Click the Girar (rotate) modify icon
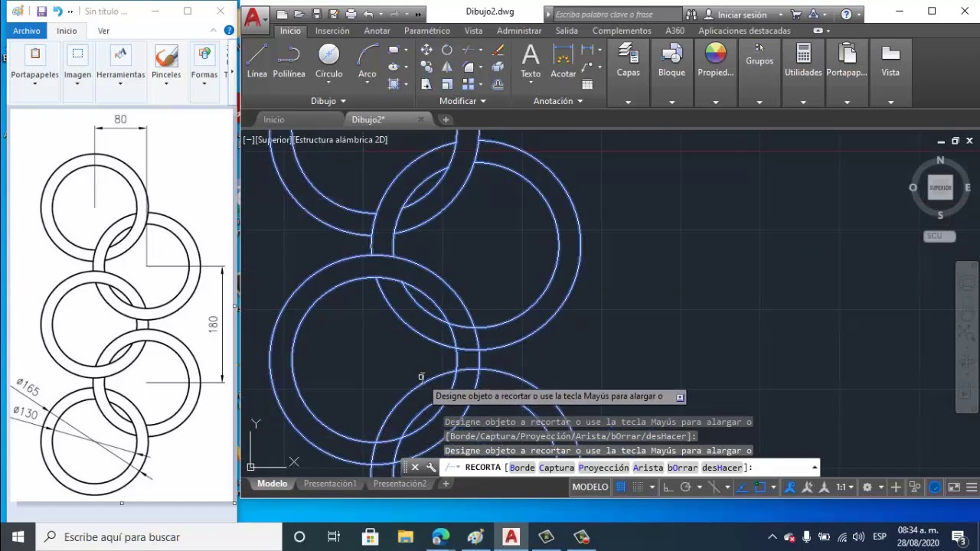This screenshot has width=980, height=551. coord(447,50)
